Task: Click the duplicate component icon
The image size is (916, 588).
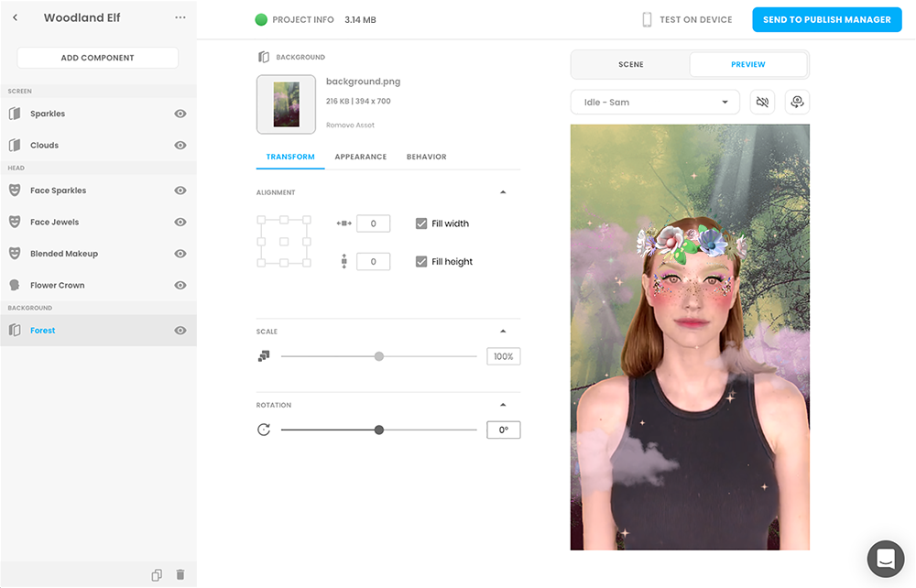Action: pyautogui.click(x=157, y=575)
